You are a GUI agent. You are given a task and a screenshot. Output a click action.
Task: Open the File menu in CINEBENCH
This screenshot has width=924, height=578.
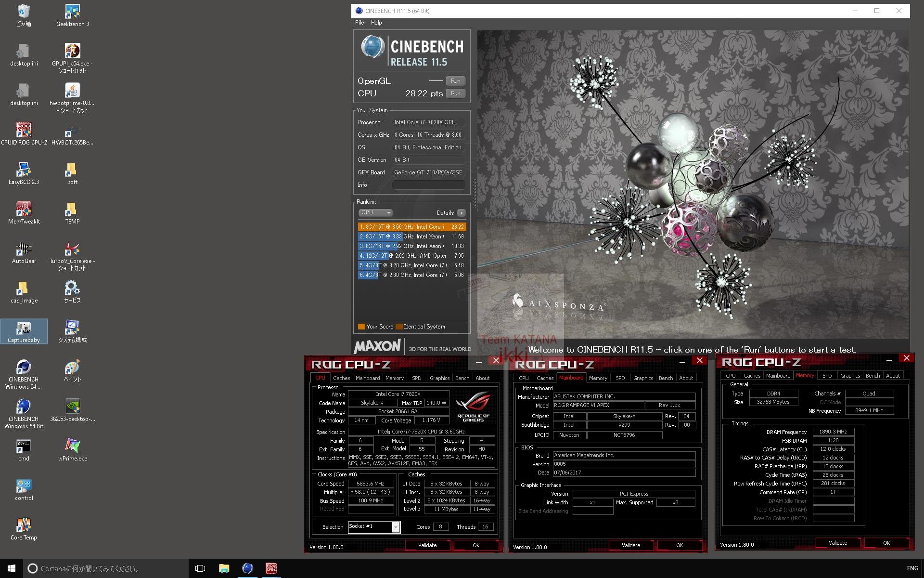point(359,23)
